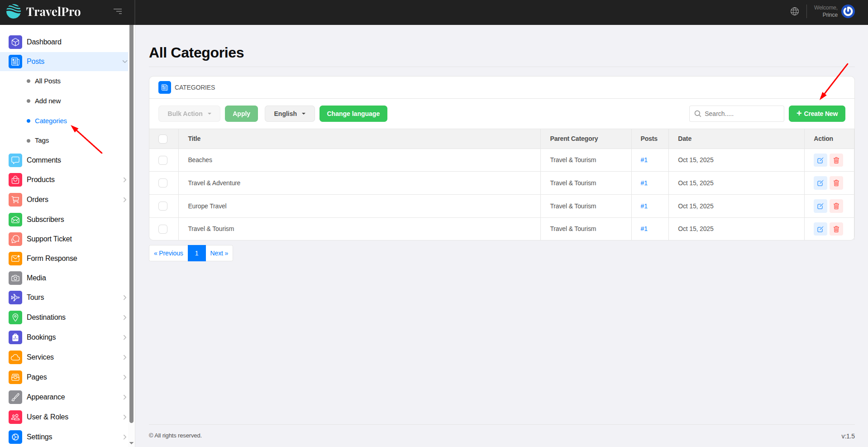The height and width of the screenshot is (447, 868).
Task: Select page 1 in pagination
Action: tap(197, 253)
